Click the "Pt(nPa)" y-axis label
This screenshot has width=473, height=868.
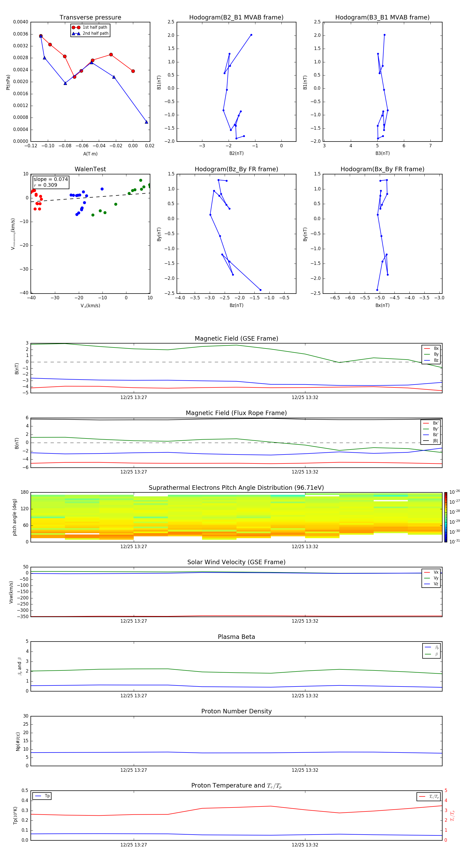tap(8, 82)
